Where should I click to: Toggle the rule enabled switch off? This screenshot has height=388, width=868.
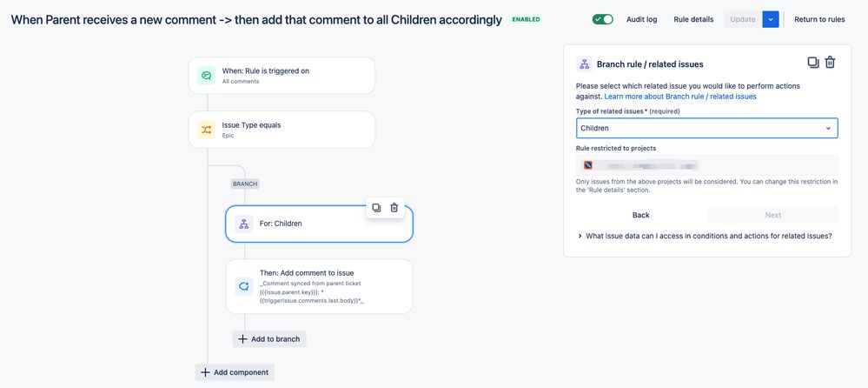tap(603, 19)
